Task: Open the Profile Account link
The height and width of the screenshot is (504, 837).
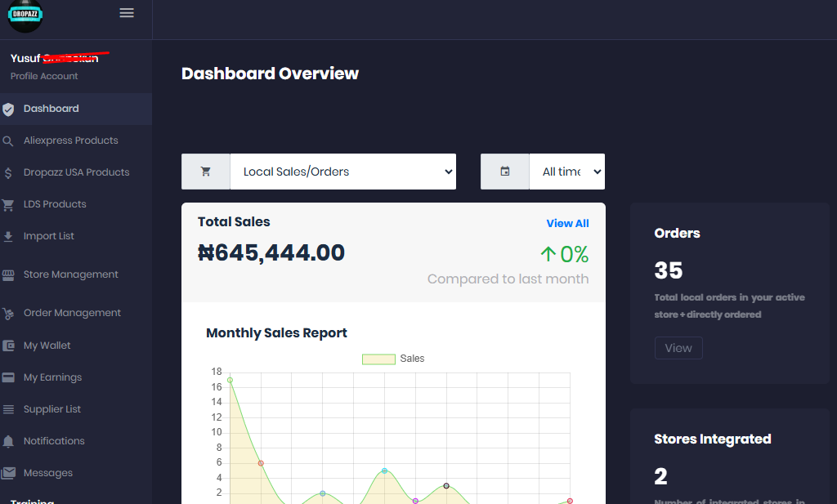Action: click(x=44, y=76)
